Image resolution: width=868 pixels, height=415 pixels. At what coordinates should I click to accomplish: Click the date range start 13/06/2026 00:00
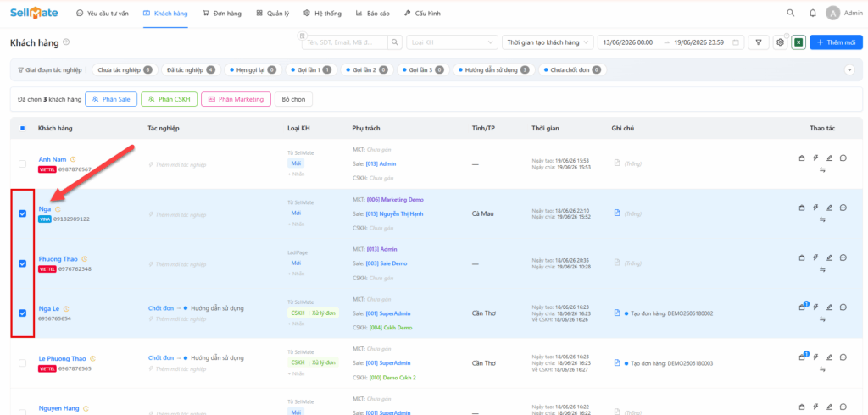pos(628,42)
